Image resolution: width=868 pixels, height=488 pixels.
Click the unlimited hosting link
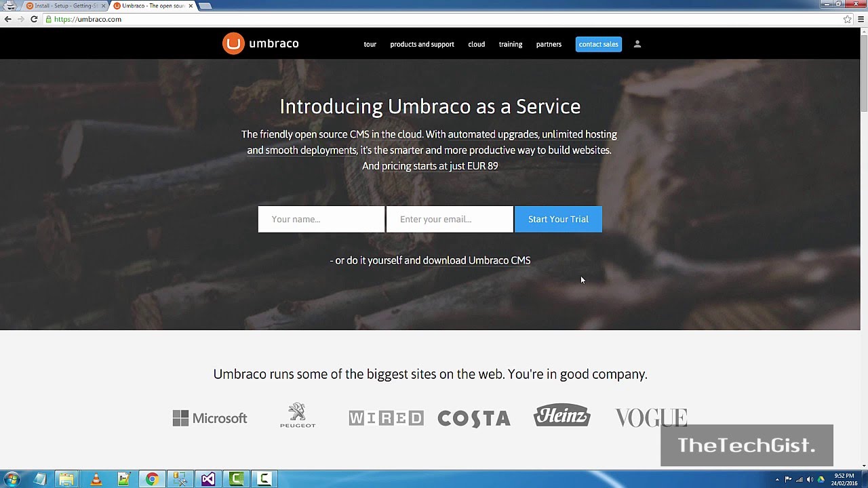click(579, 134)
